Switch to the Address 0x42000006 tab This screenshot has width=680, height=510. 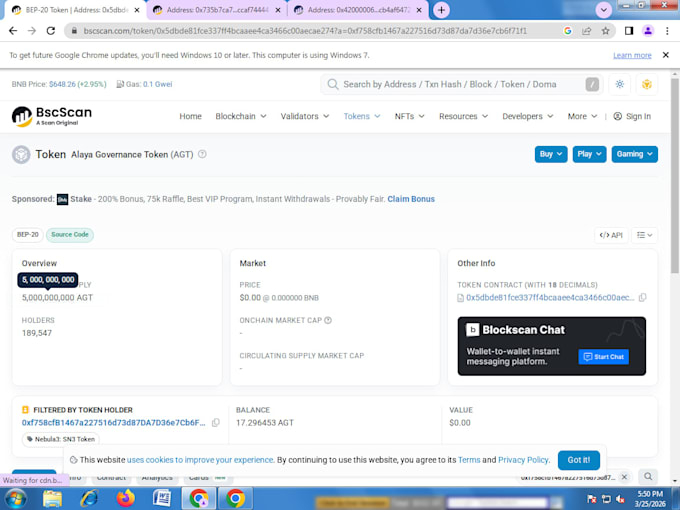click(358, 10)
